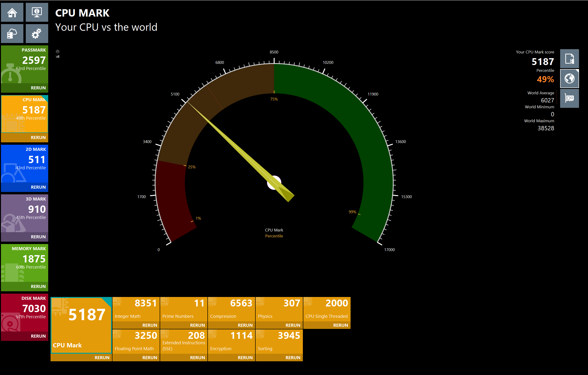The height and width of the screenshot is (375, 588).
Task: Open the System Information monitor icon
Action: [x=37, y=12]
